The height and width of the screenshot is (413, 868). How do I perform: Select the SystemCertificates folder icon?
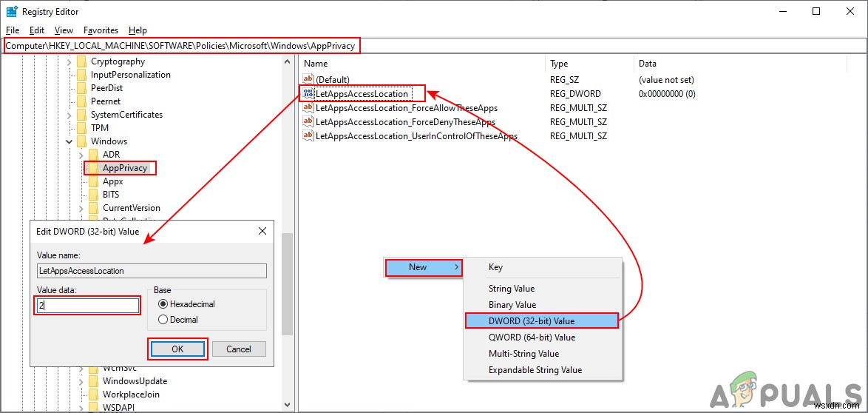point(81,115)
